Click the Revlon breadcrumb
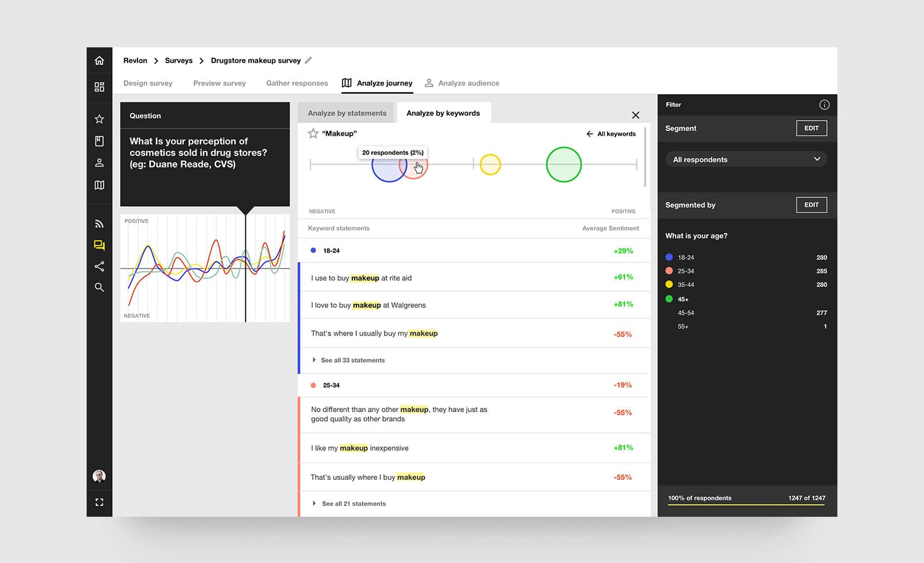 pyautogui.click(x=135, y=61)
